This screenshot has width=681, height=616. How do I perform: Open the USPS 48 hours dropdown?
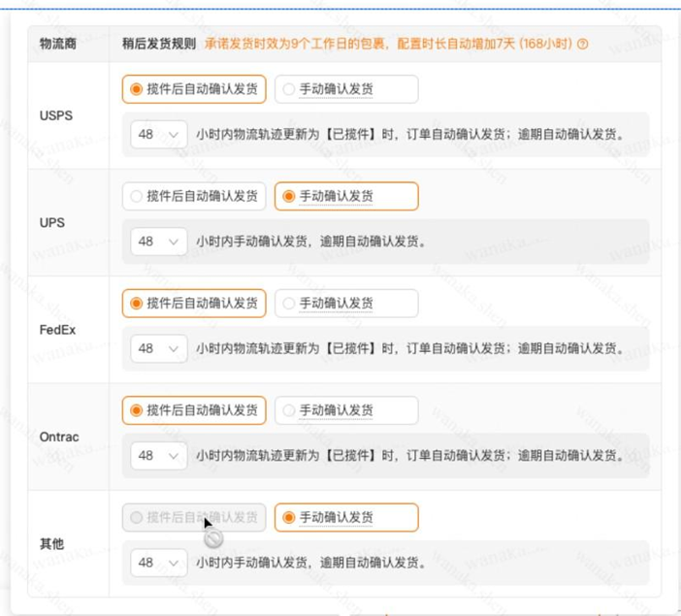159,134
